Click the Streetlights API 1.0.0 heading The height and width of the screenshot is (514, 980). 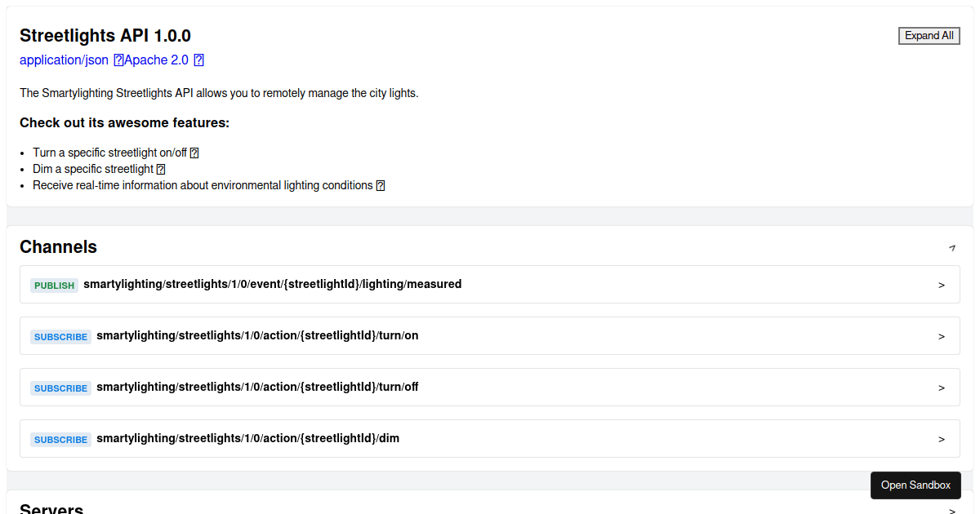coord(105,35)
